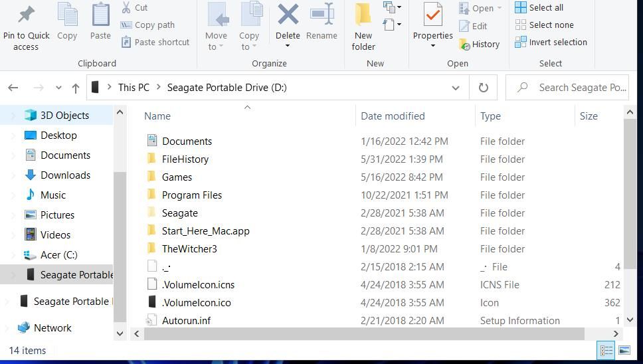
Task: Click file list scroll down arrow
Action: [630, 319]
